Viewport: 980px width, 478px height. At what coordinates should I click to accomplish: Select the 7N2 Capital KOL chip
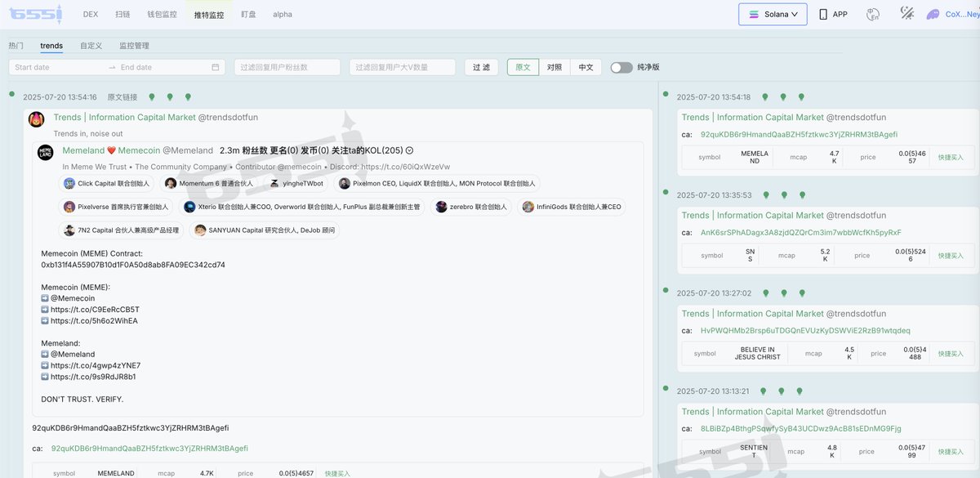pyautogui.click(x=121, y=230)
